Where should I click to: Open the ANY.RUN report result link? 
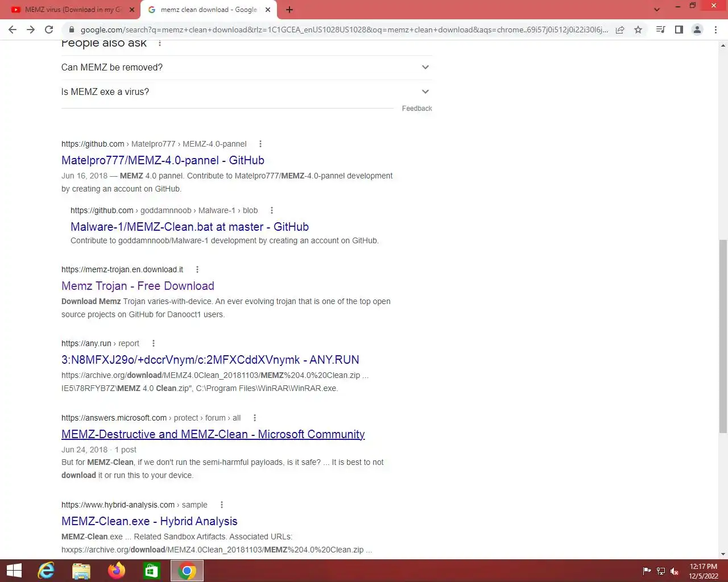coord(210,360)
